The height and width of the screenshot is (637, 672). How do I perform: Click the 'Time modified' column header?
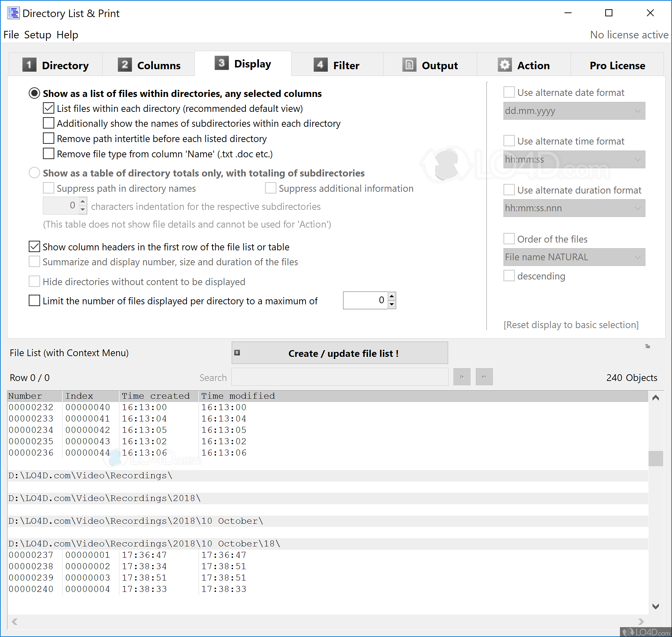[238, 396]
